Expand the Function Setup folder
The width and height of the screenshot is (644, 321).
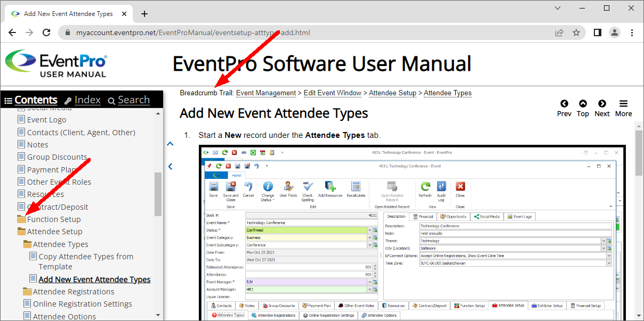pyautogui.click(x=21, y=219)
